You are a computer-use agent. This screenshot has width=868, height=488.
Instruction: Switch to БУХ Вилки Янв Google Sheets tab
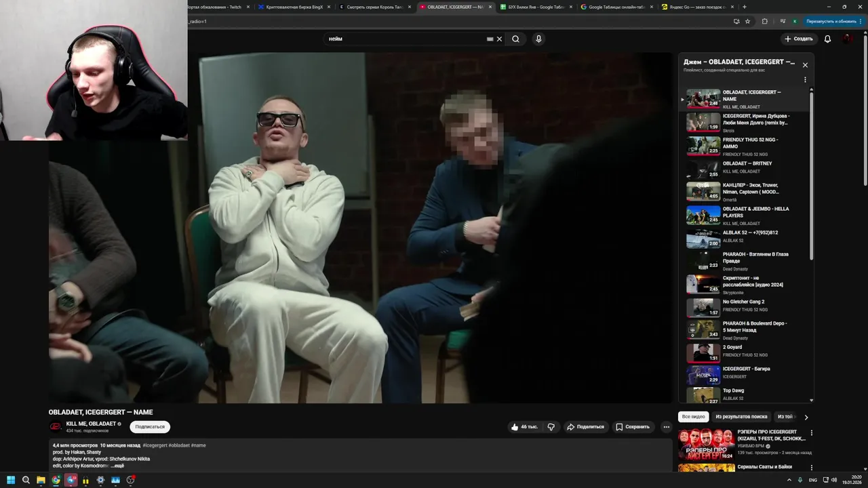536,7
